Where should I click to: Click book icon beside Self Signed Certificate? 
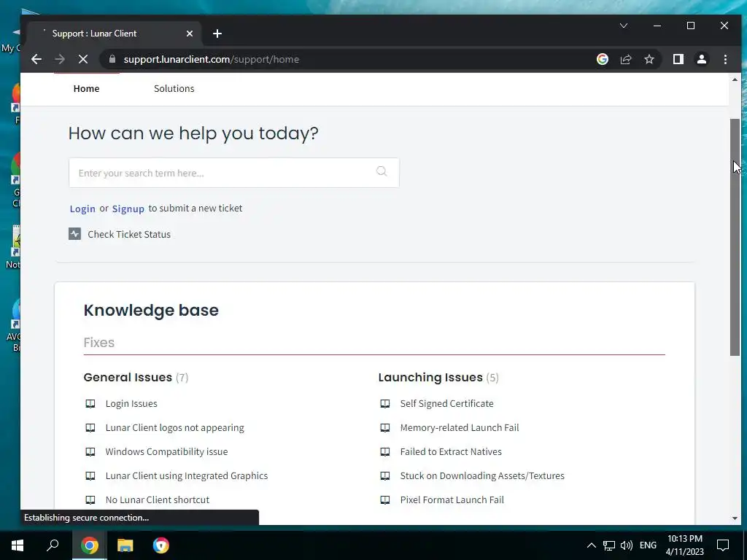click(385, 404)
